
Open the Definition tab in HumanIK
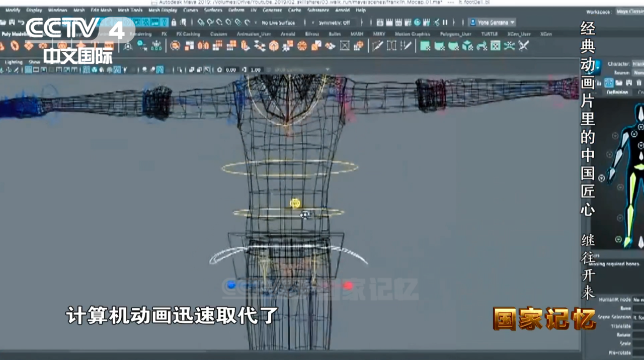click(x=617, y=93)
